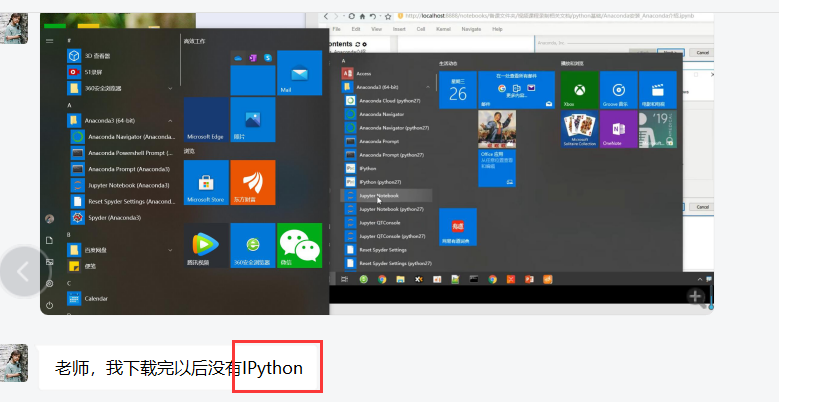Open the View menu in Jupyter
Viewport: 816px width, 402px height.
(x=376, y=29)
